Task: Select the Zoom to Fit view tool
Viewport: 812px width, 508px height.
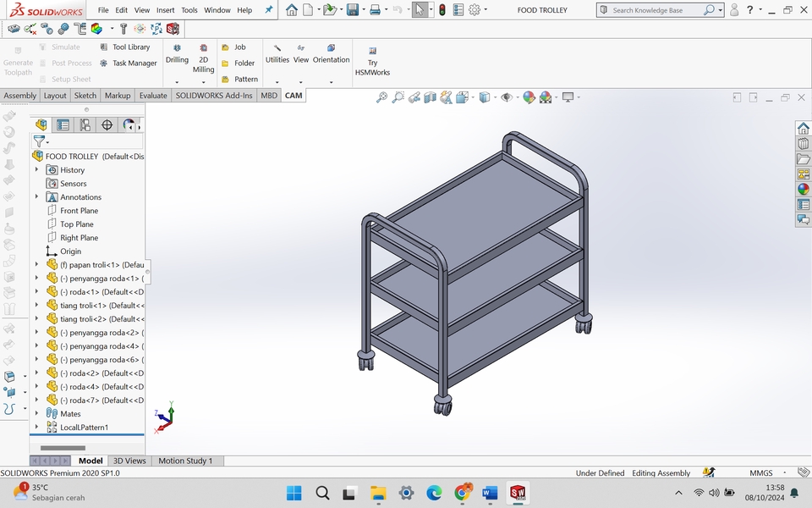Action: (x=382, y=97)
